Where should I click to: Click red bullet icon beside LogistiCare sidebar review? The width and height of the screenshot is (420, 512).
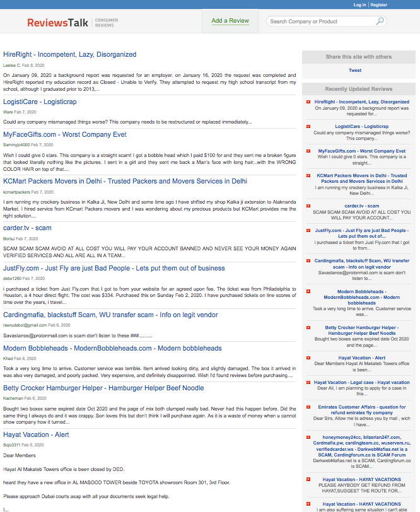point(308,126)
